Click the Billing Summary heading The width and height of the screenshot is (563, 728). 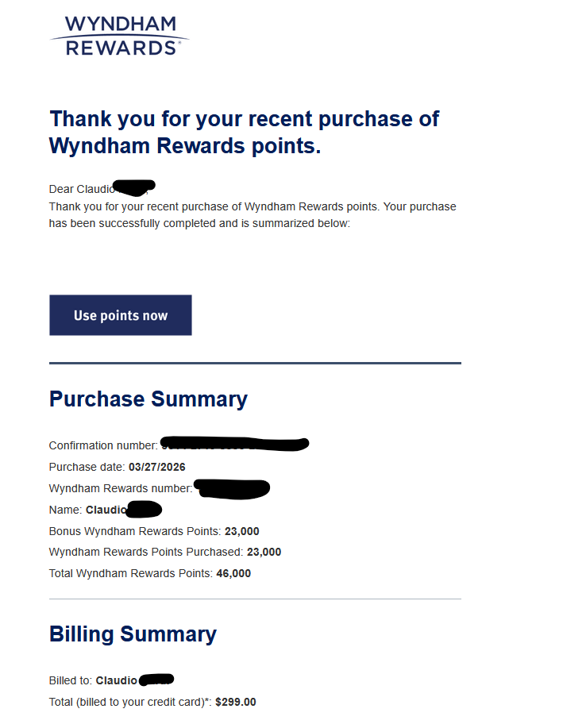[x=133, y=634]
